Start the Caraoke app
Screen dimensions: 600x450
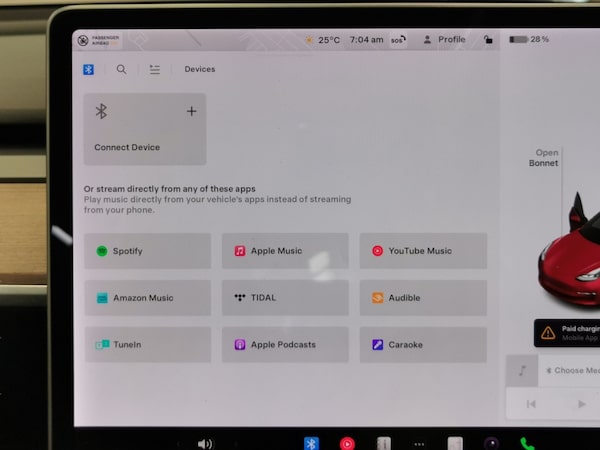click(423, 345)
